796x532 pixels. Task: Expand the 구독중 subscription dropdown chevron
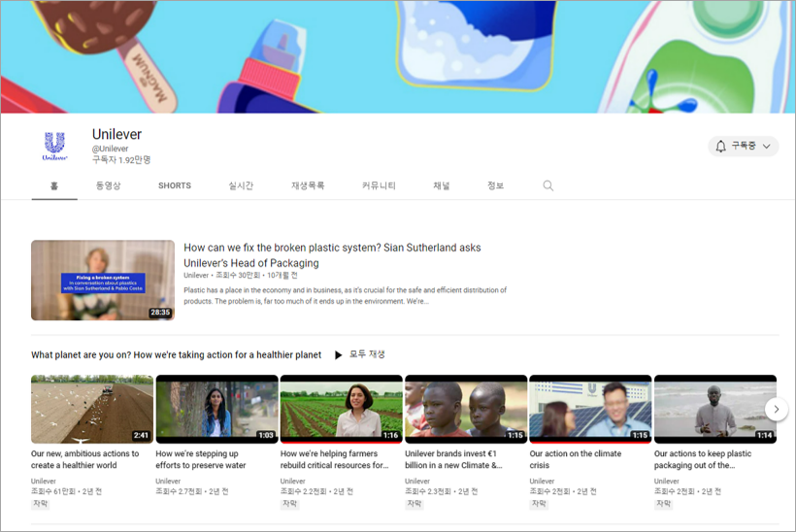(x=767, y=147)
